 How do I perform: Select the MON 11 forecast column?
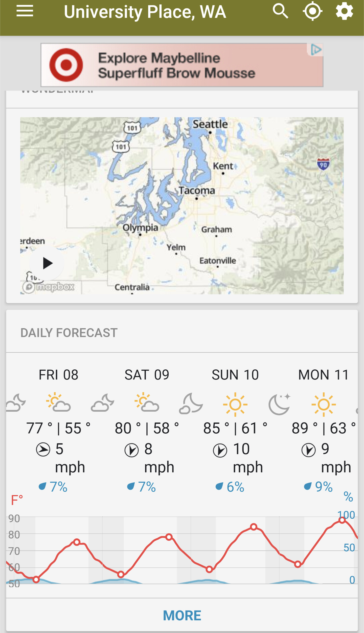tap(324, 375)
